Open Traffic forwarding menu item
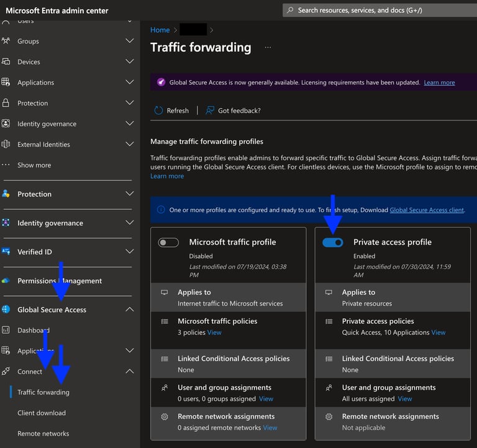Image resolution: width=477 pixels, height=448 pixels. [43, 392]
